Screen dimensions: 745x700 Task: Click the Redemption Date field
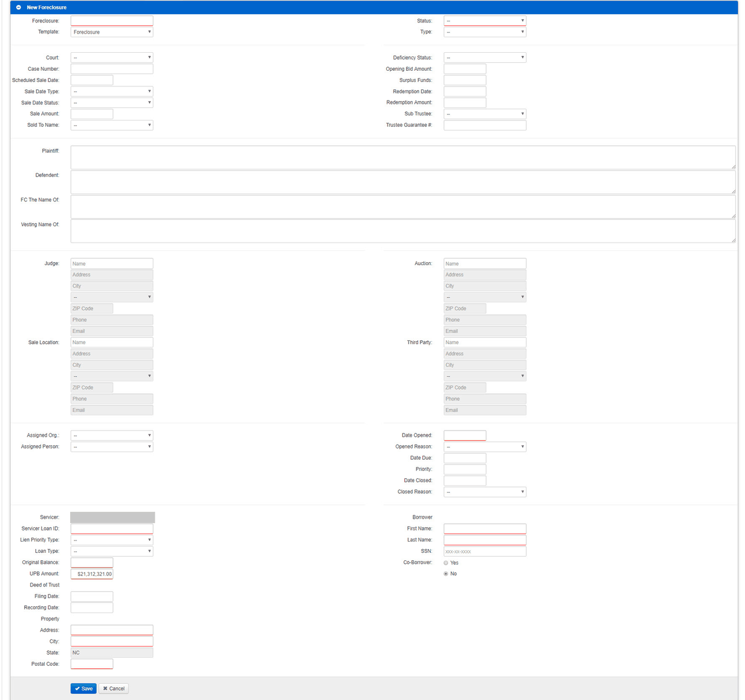coord(465,91)
